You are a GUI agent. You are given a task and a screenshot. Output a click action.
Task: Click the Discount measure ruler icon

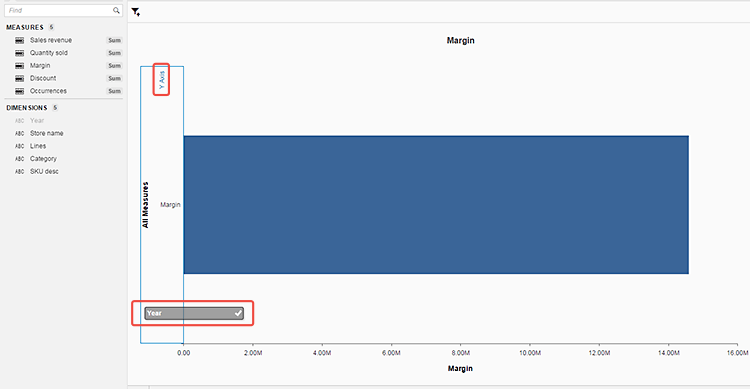20,78
